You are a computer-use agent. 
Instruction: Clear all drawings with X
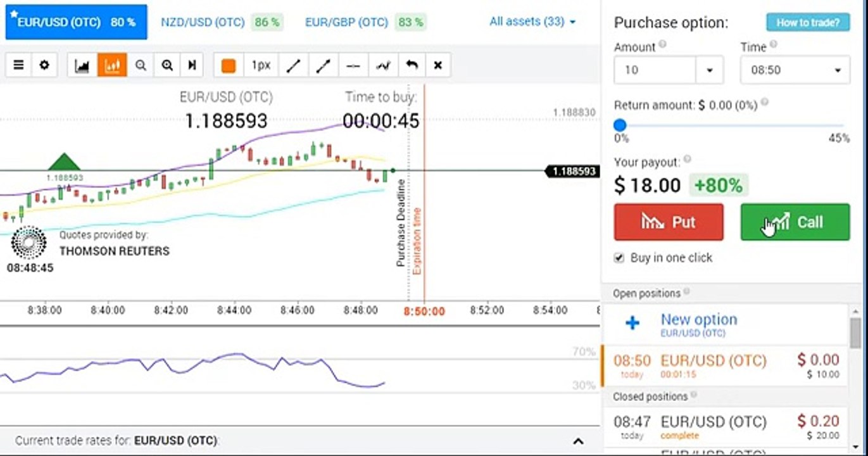[x=437, y=65]
